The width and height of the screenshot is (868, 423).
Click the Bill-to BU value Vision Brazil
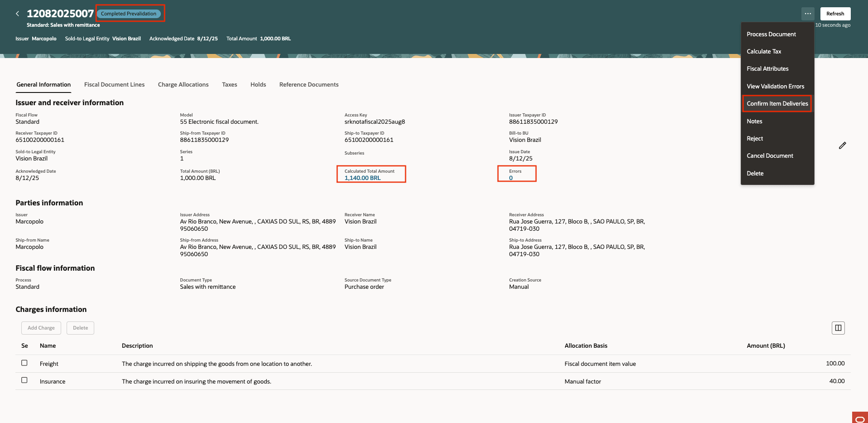(x=525, y=140)
